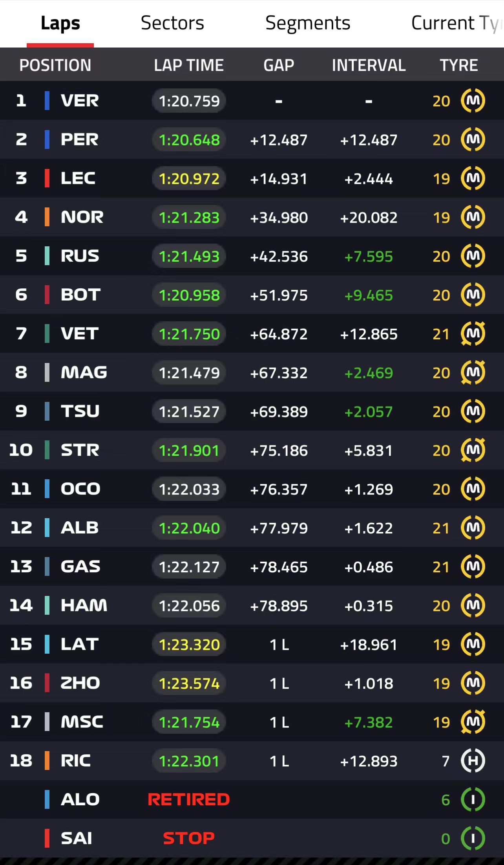Image resolution: width=504 pixels, height=865 pixels.
Task: Open the Current Tyre tab
Action: (455, 23)
